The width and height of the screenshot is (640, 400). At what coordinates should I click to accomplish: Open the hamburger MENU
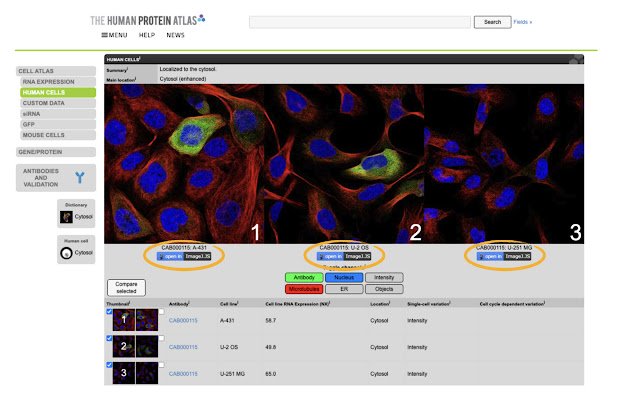tap(114, 35)
